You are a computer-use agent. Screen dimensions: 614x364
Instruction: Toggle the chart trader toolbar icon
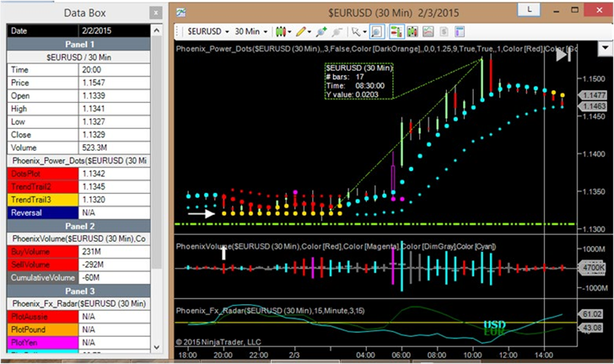(x=396, y=32)
